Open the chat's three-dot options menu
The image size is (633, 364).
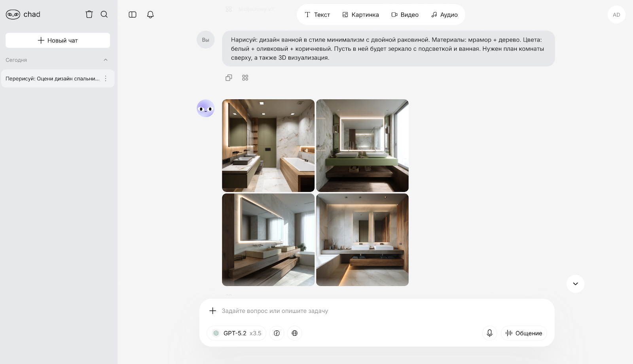coord(105,78)
